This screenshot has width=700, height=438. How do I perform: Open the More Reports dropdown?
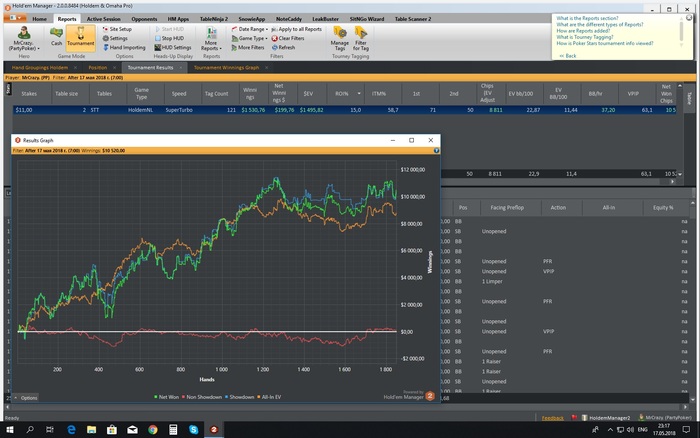point(211,38)
